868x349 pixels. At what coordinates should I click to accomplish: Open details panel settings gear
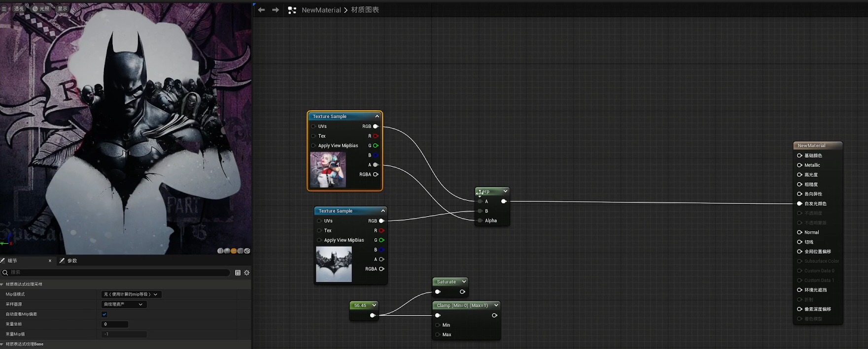coord(247,273)
